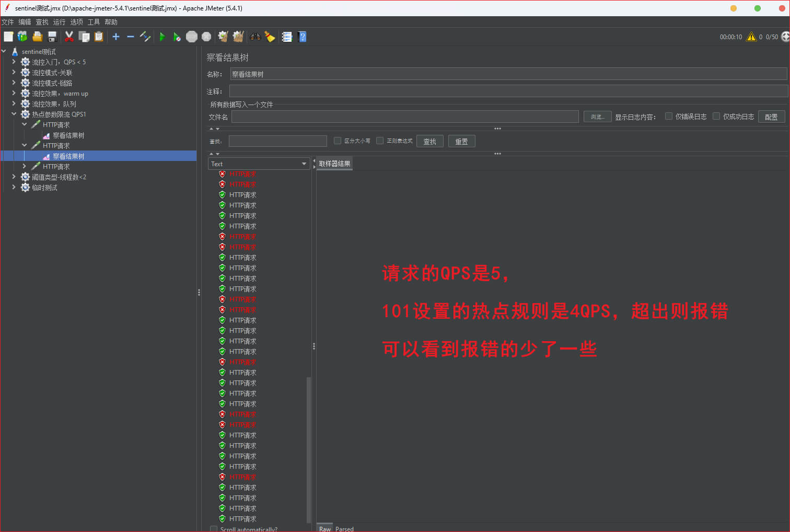
Task: Toggle 正则表达式 checkbox
Action: [380, 141]
